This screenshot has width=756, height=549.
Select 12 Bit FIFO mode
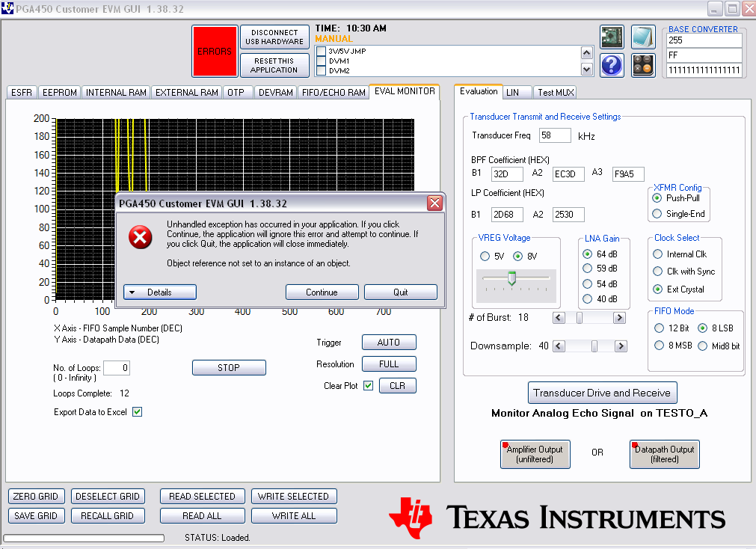coord(659,328)
